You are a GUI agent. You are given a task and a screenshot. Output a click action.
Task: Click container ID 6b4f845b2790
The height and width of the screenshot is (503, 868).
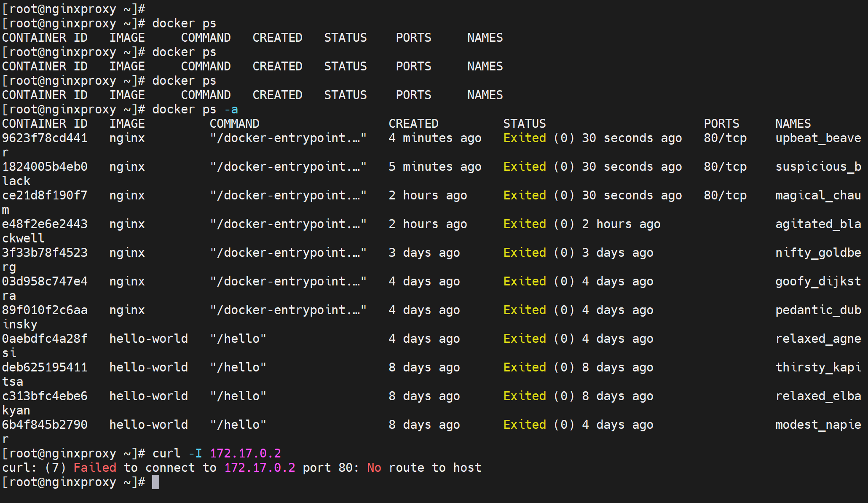coord(45,425)
